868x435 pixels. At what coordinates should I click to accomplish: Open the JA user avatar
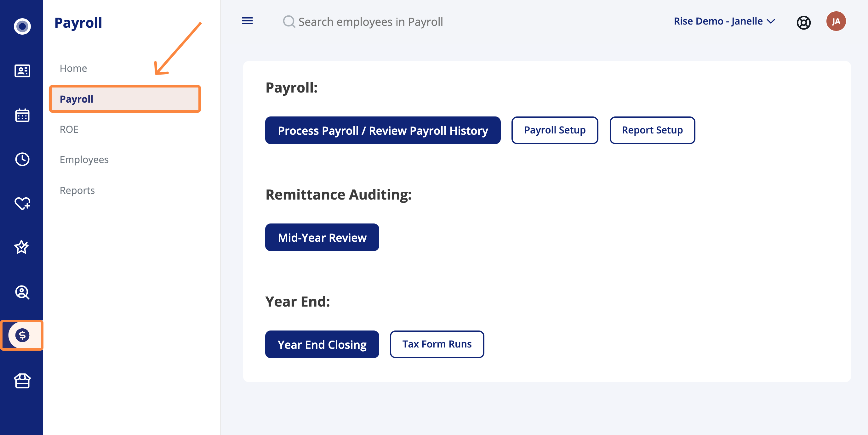[836, 21]
